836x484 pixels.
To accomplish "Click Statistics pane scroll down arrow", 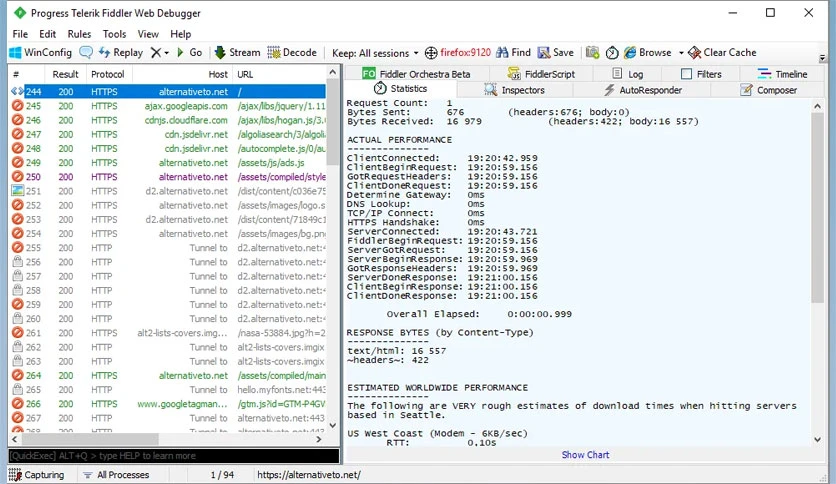I will pyautogui.click(x=818, y=440).
